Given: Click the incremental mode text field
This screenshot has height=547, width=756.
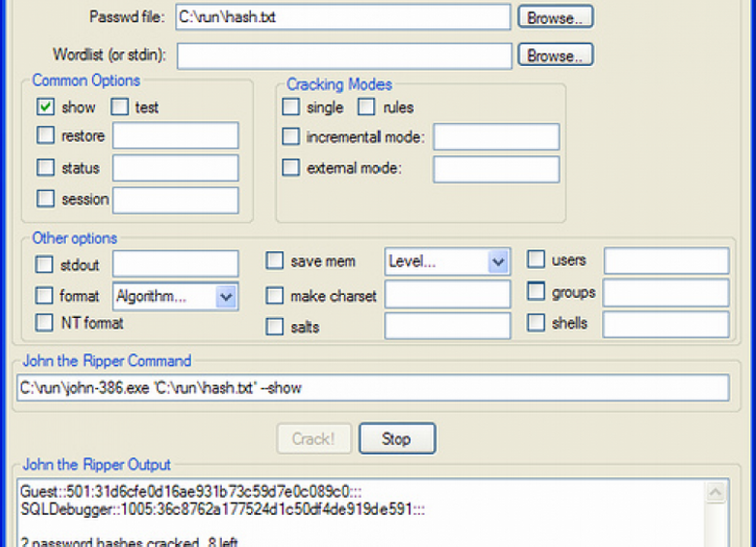Looking at the screenshot, I should (x=496, y=137).
